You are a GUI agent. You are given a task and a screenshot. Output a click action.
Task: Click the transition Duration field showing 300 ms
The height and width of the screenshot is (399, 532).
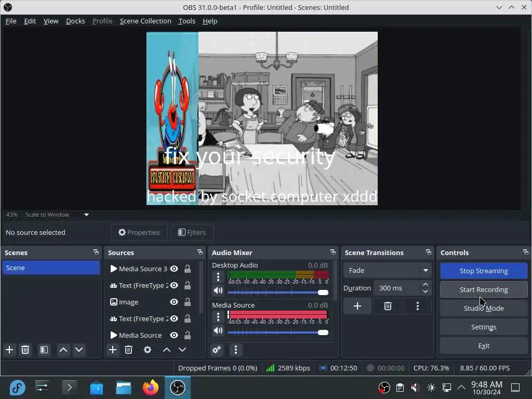click(x=397, y=288)
